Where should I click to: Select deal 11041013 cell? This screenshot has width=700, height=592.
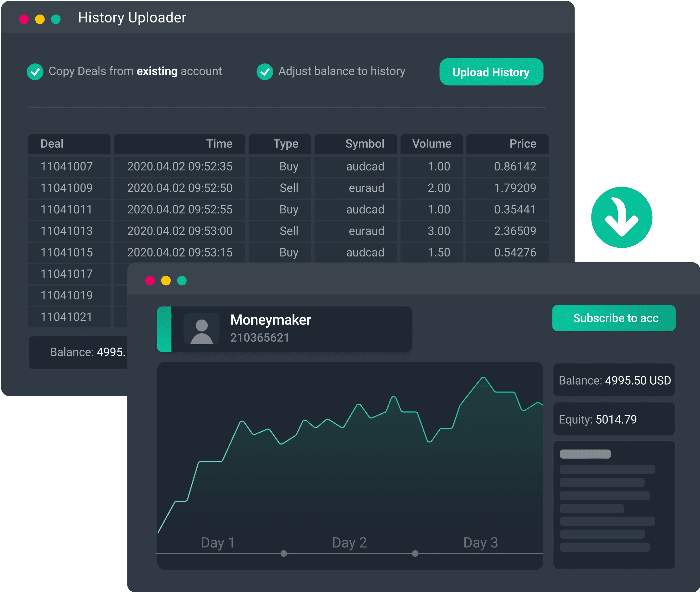(x=69, y=231)
